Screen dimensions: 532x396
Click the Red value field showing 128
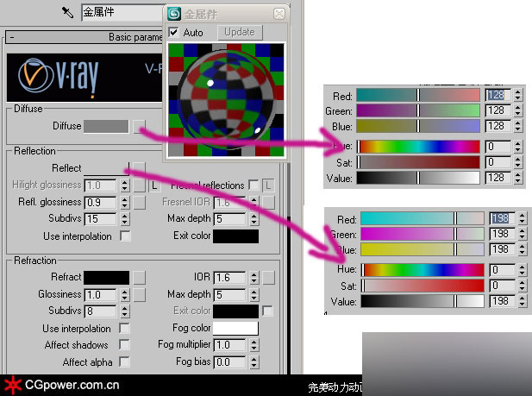(498, 95)
